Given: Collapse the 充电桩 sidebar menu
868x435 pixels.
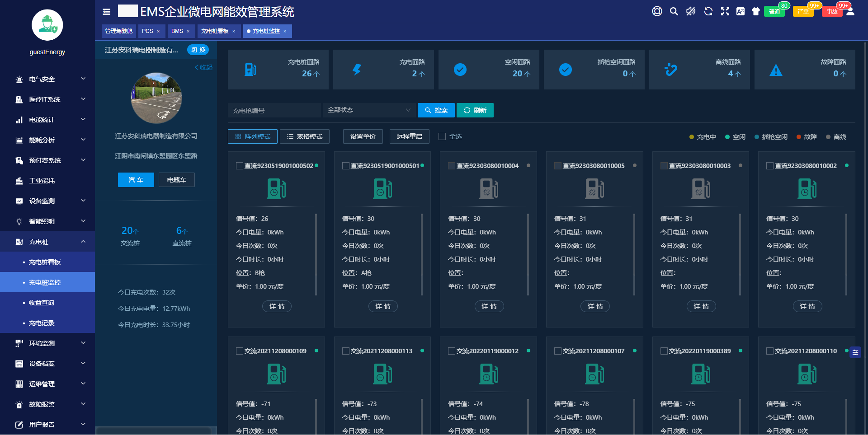Looking at the screenshot, I should [47, 242].
